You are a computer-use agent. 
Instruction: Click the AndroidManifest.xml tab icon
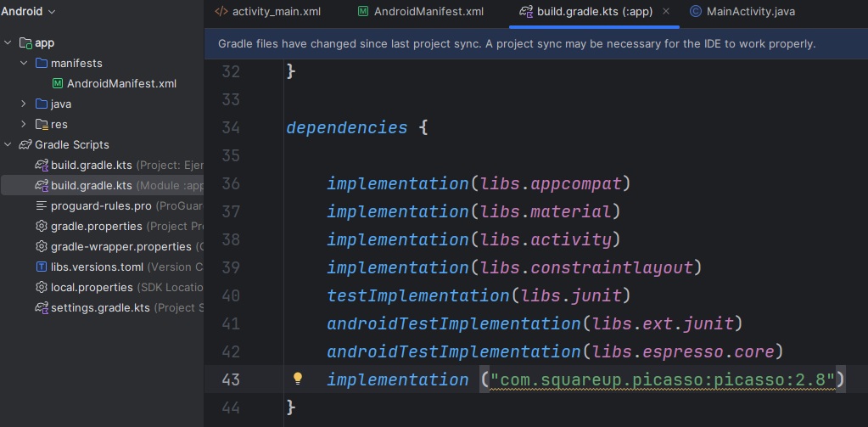point(363,12)
